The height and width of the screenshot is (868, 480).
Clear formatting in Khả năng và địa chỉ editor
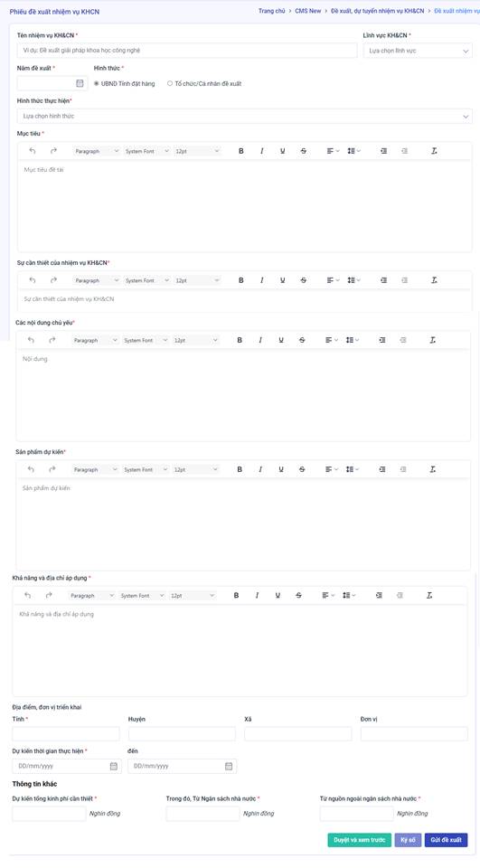coord(429,596)
